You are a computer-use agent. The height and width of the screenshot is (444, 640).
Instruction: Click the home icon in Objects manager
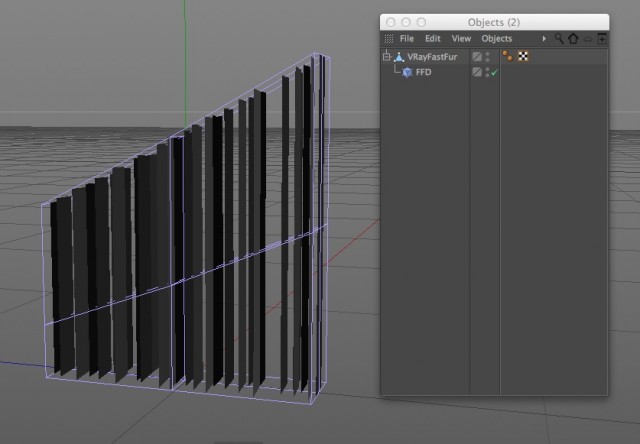(x=573, y=38)
